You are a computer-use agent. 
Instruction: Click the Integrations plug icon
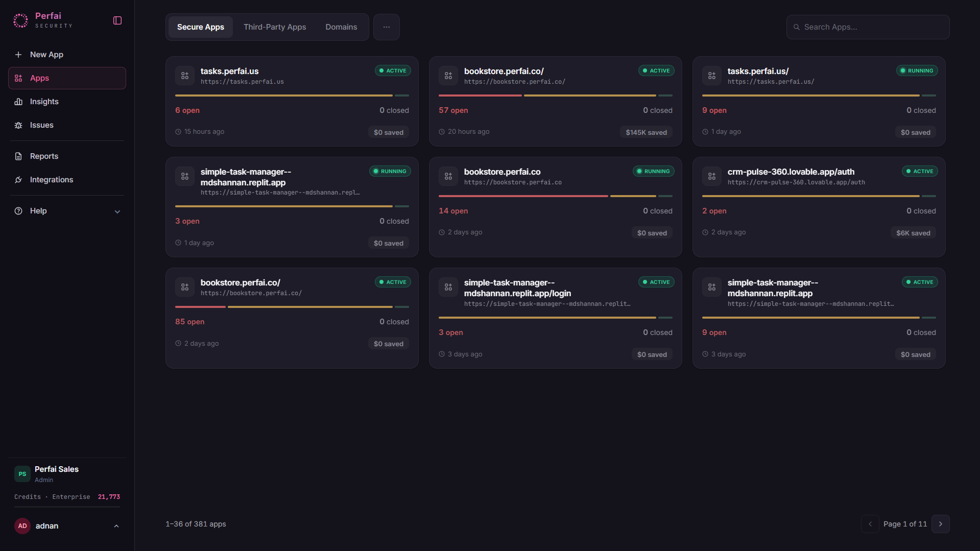(x=18, y=180)
